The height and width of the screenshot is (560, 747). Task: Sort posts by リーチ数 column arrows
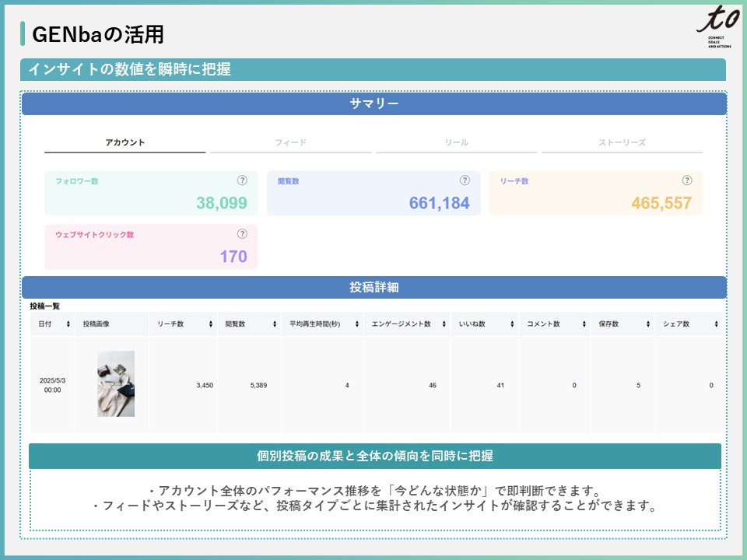[210, 324]
